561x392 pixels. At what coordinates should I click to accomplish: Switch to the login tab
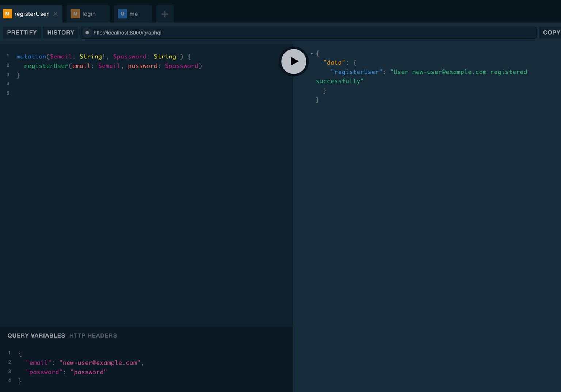pyautogui.click(x=89, y=14)
